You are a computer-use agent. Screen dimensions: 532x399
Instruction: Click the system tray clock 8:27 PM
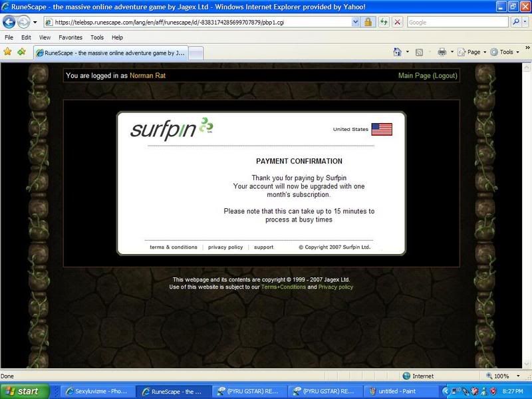click(513, 391)
